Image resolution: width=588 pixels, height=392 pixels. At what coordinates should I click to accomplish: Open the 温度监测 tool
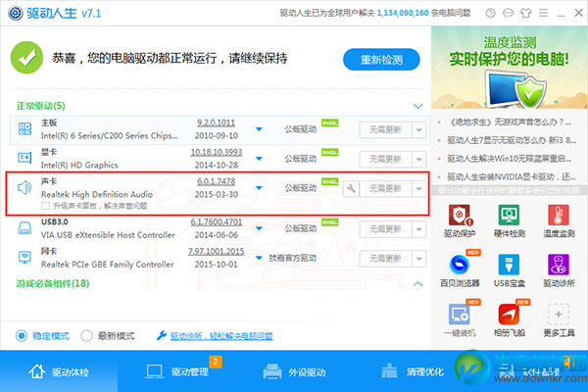pyautogui.click(x=559, y=220)
